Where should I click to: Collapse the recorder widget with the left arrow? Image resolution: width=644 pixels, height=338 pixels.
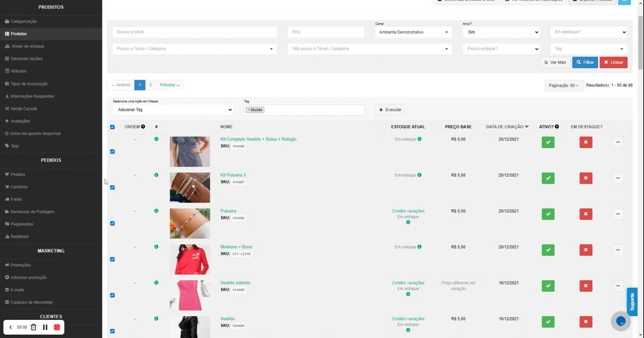[11, 327]
